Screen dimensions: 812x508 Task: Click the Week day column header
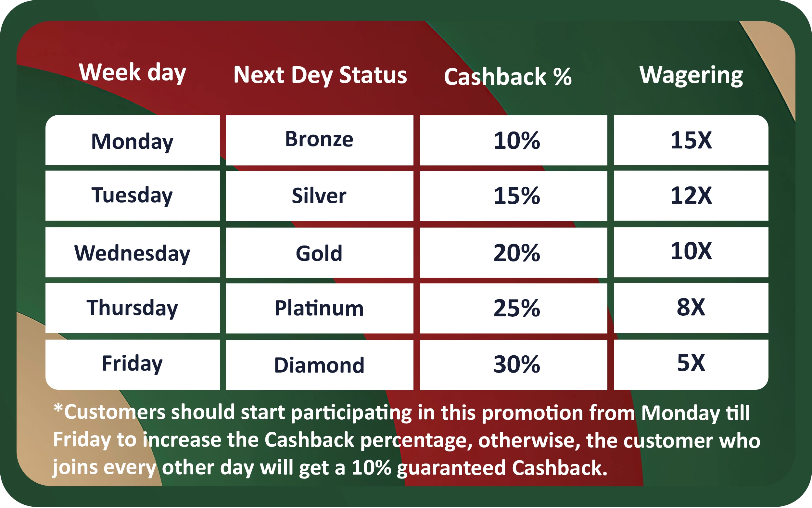tap(133, 72)
